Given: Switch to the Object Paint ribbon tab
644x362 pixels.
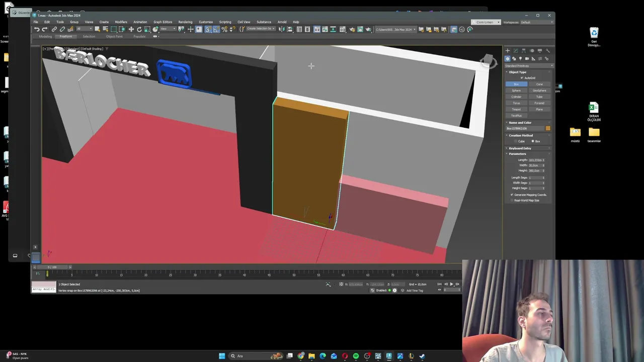Looking at the screenshot, I should (114, 36).
